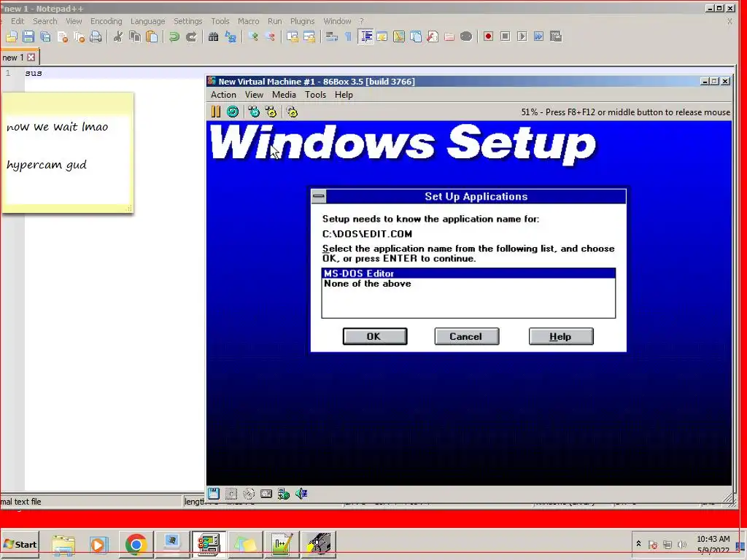Click Notepad++ Replace toolbar icon
This screenshot has width=747, height=560.
(231, 36)
